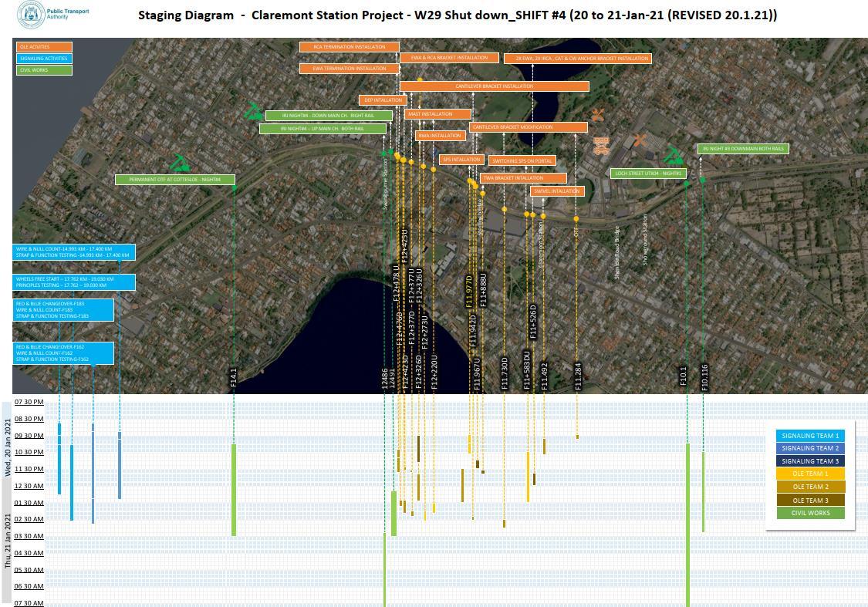Click the yellow OLE bar under F11+583DU

528,477
